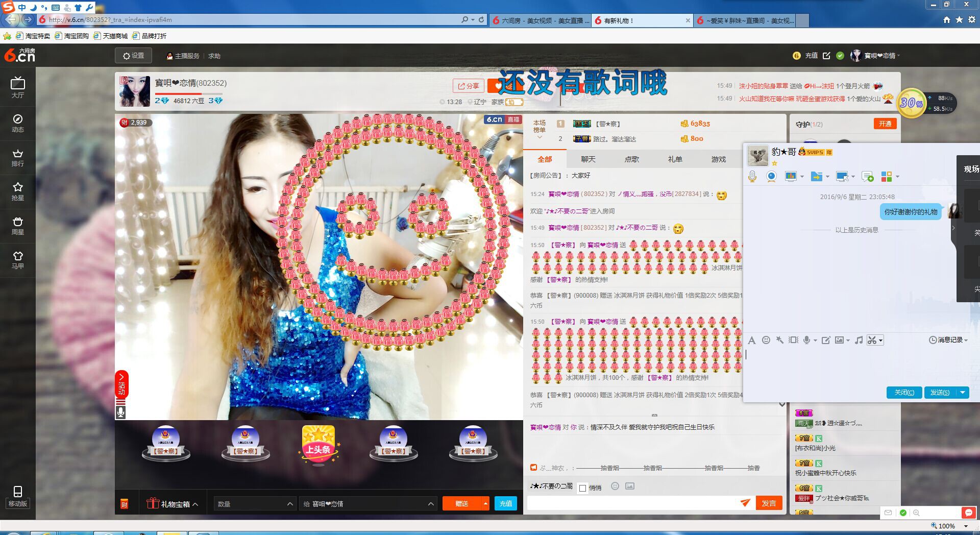Open 周星 in the left sidebar
Image resolution: width=980 pixels, height=535 pixels.
[x=18, y=226]
